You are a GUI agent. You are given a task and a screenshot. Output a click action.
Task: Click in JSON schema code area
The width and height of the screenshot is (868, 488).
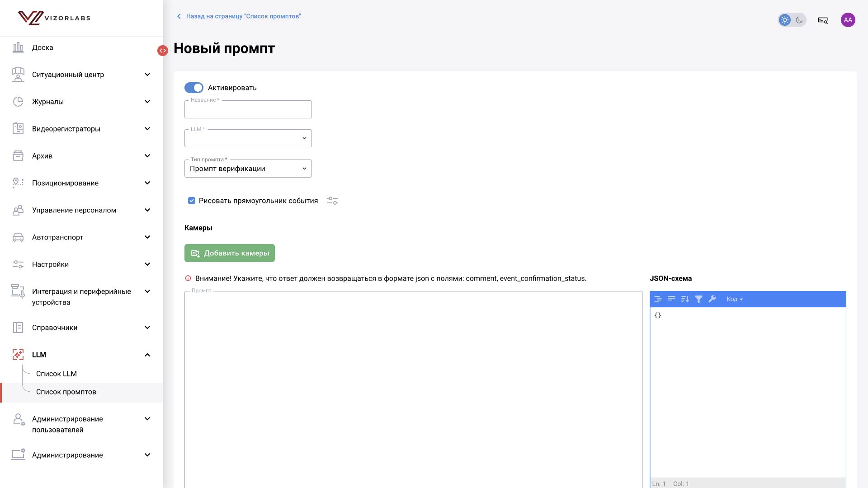click(x=748, y=392)
